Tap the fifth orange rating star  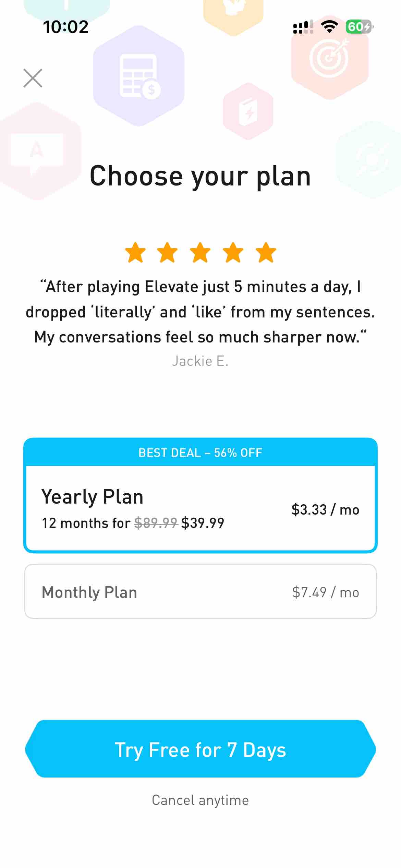pyautogui.click(x=266, y=253)
